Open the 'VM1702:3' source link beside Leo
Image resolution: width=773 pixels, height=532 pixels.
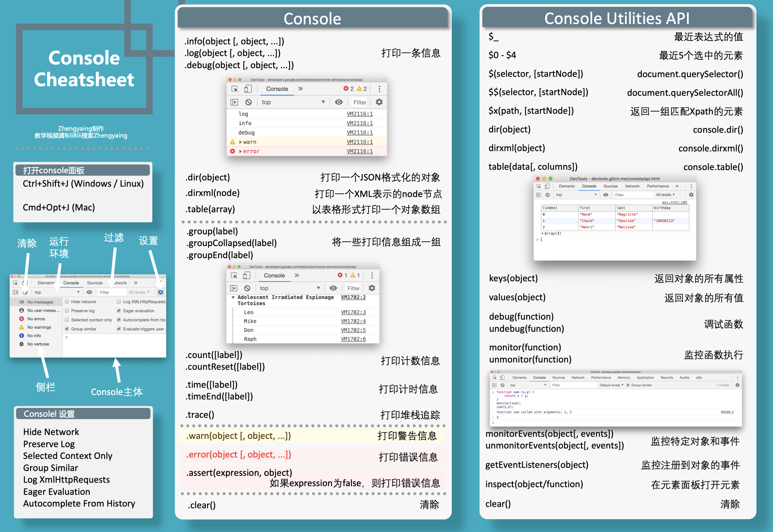click(x=353, y=312)
